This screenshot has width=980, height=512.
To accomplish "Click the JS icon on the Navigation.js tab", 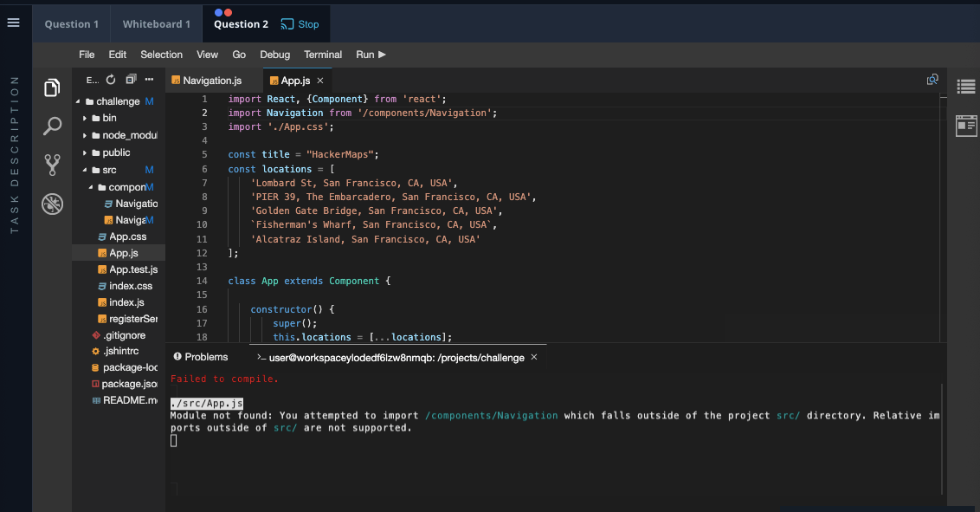I will point(177,80).
